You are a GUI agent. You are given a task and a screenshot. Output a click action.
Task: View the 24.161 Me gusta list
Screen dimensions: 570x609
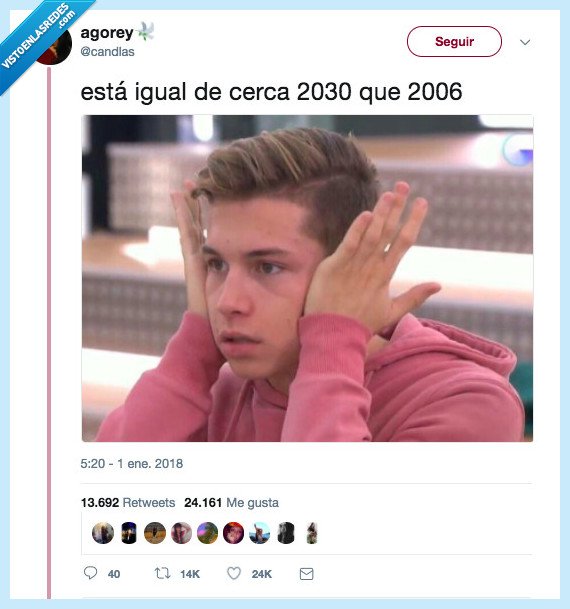point(231,503)
